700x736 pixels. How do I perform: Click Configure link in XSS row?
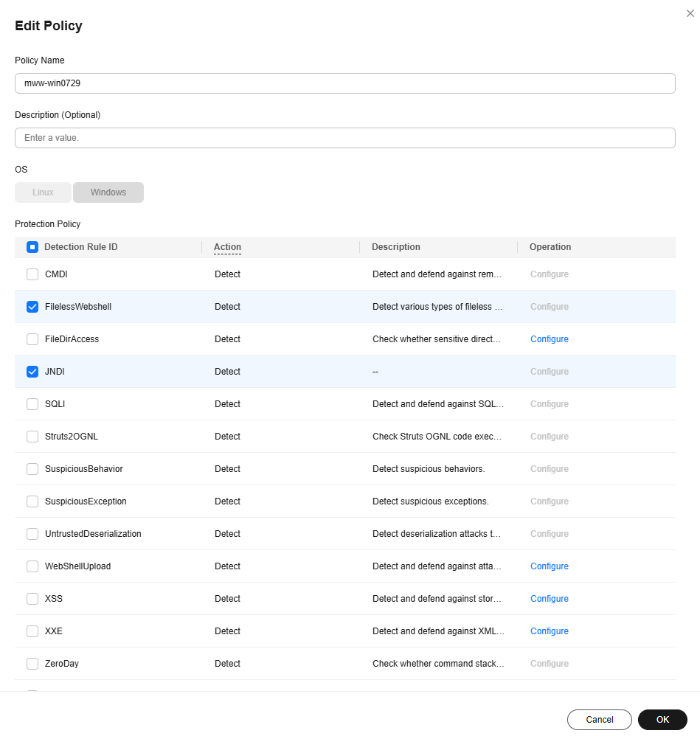pyautogui.click(x=550, y=599)
